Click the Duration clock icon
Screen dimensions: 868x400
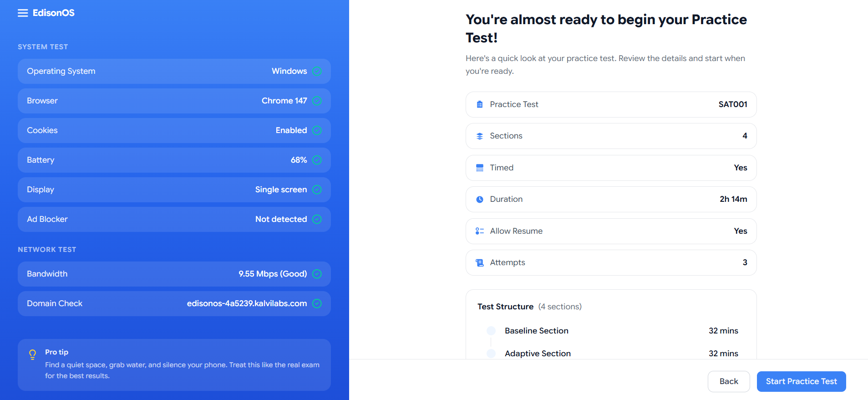pos(479,199)
